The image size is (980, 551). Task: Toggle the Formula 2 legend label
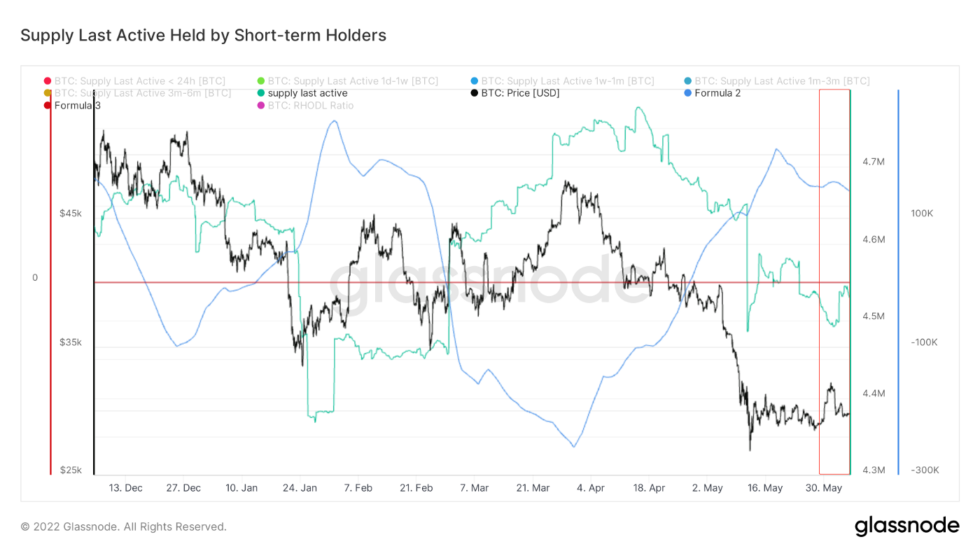pos(717,93)
